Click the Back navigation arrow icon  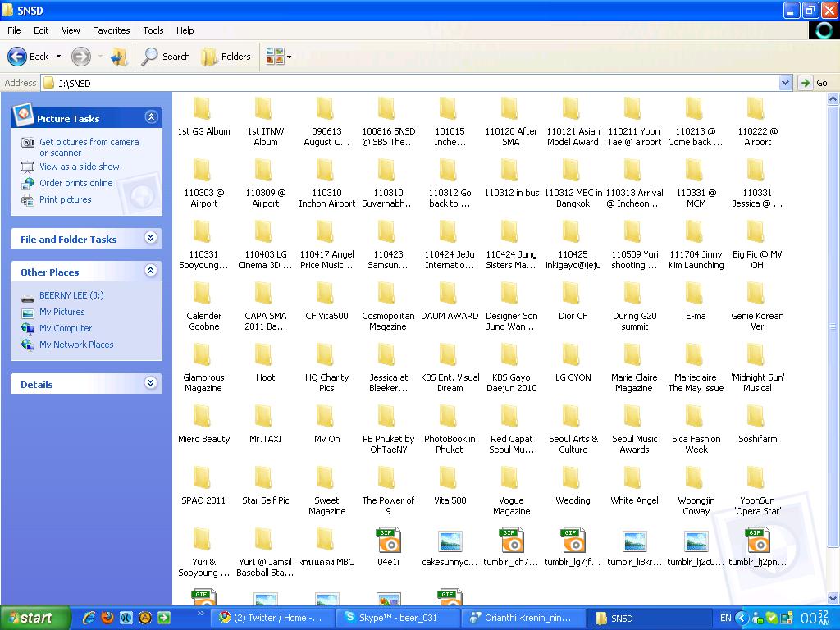click(17, 57)
